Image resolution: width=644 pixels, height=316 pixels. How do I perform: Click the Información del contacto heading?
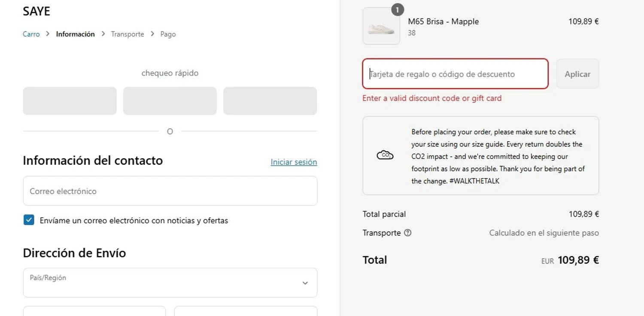point(93,161)
